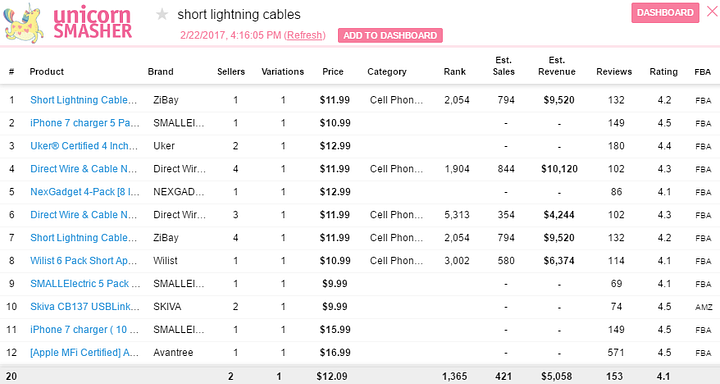Image resolution: width=720 pixels, height=384 pixels.
Task: Click the Unicorn Smasher logo text
Action: [92, 23]
